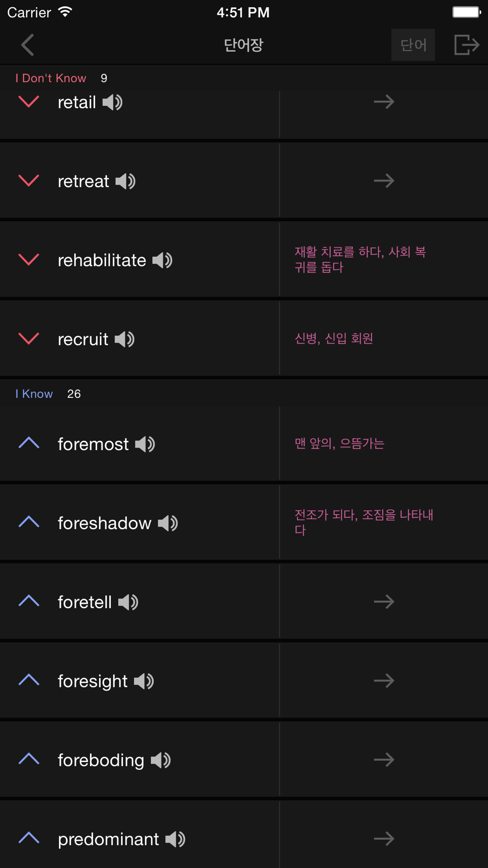Show the hidden definition for foretell
This screenshot has height=868, width=488.
pos(384,602)
